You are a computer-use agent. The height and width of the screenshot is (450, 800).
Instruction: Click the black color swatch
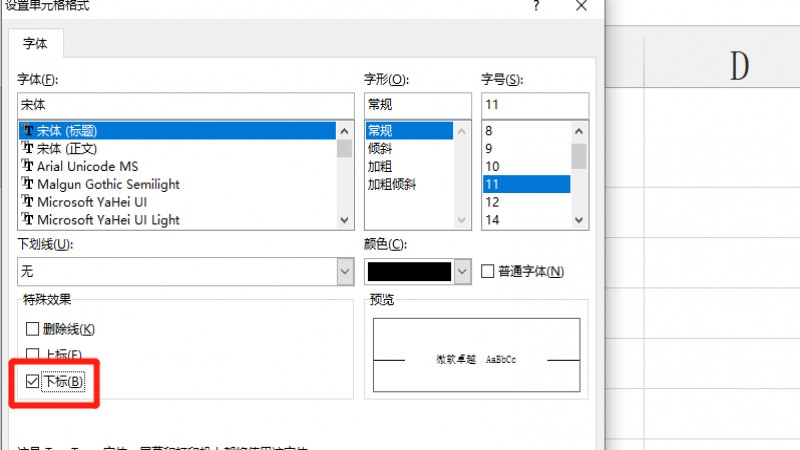click(409, 271)
